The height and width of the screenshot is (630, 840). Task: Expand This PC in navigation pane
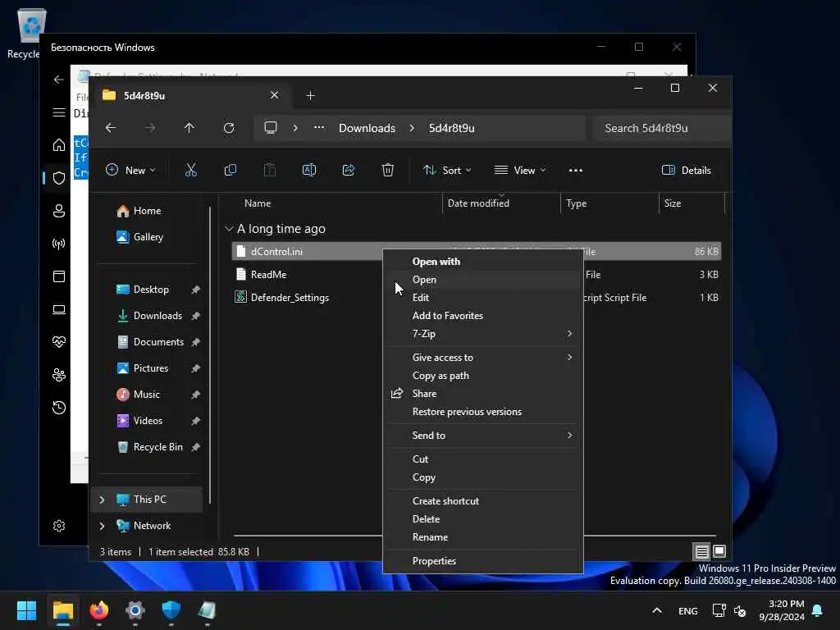(102, 500)
